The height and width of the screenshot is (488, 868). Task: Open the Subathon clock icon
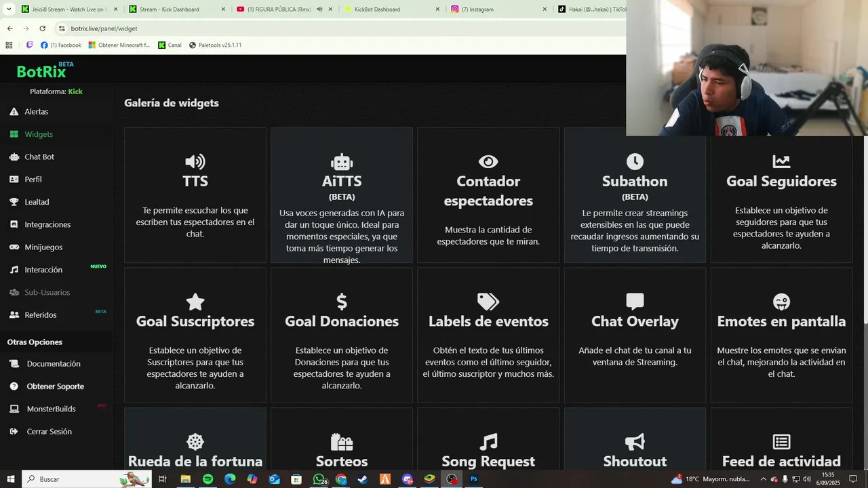(x=635, y=161)
